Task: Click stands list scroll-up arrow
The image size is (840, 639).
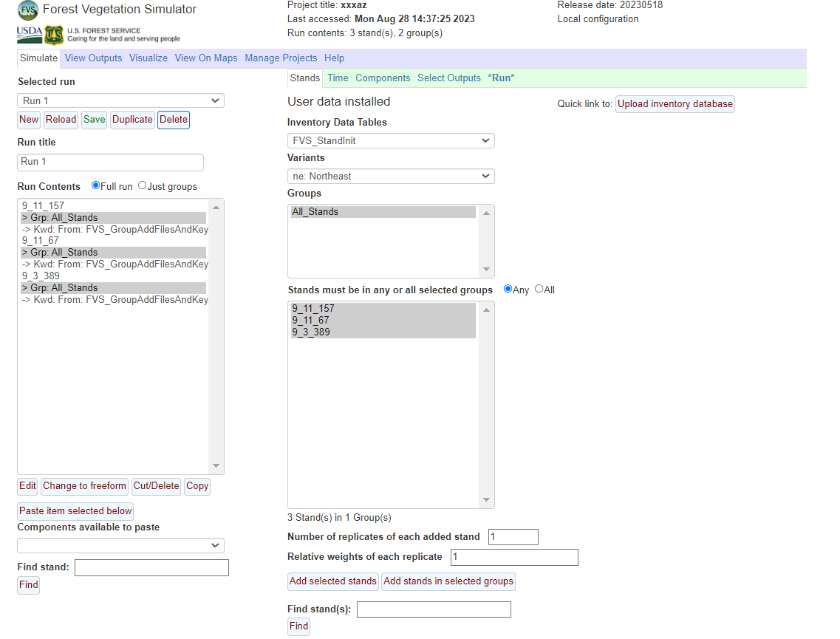Action: click(486, 310)
